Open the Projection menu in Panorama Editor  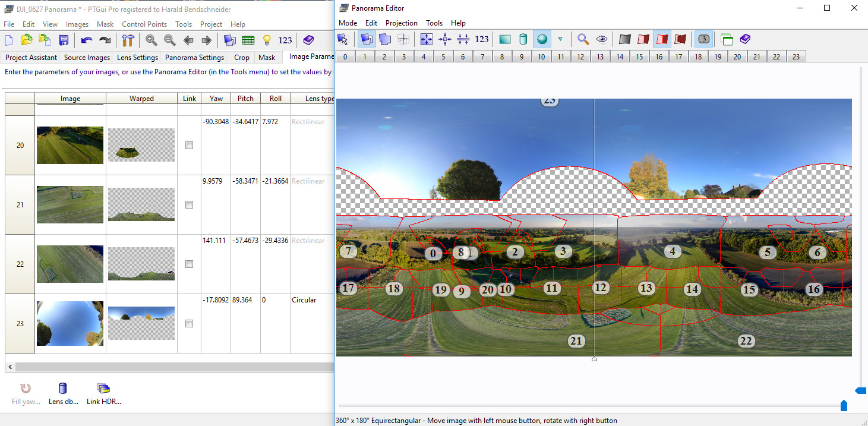click(401, 23)
